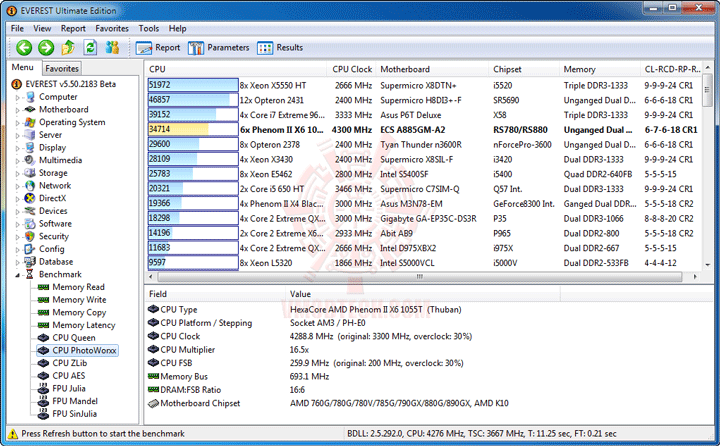The image size is (720, 446).
Task: Select the Memory Write benchmark
Action: tap(79, 299)
